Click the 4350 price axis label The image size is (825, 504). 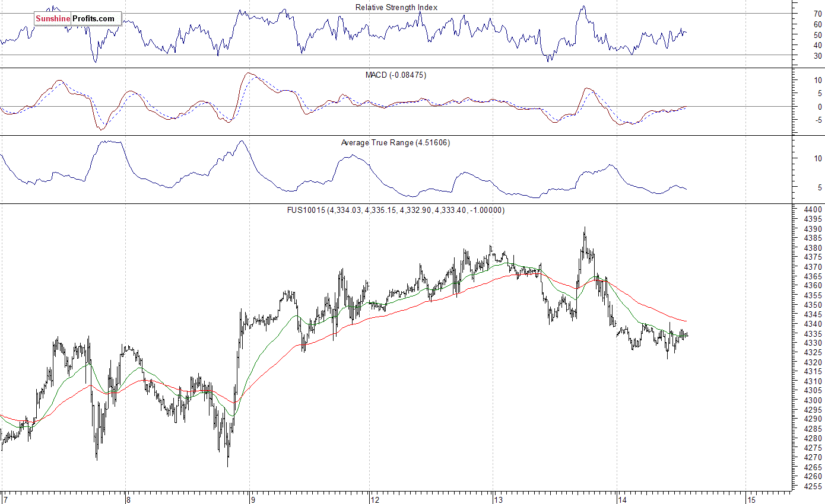click(x=814, y=305)
